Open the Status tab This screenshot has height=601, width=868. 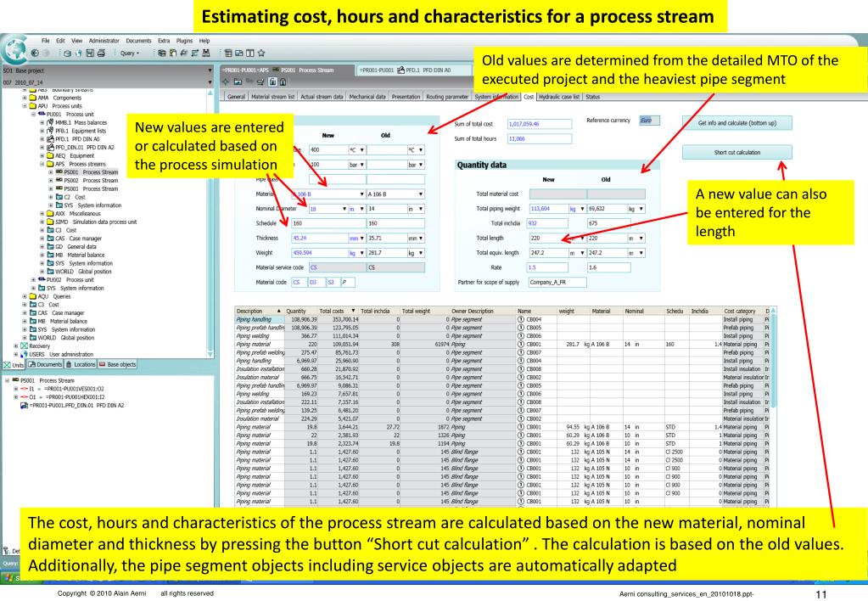click(593, 97)
